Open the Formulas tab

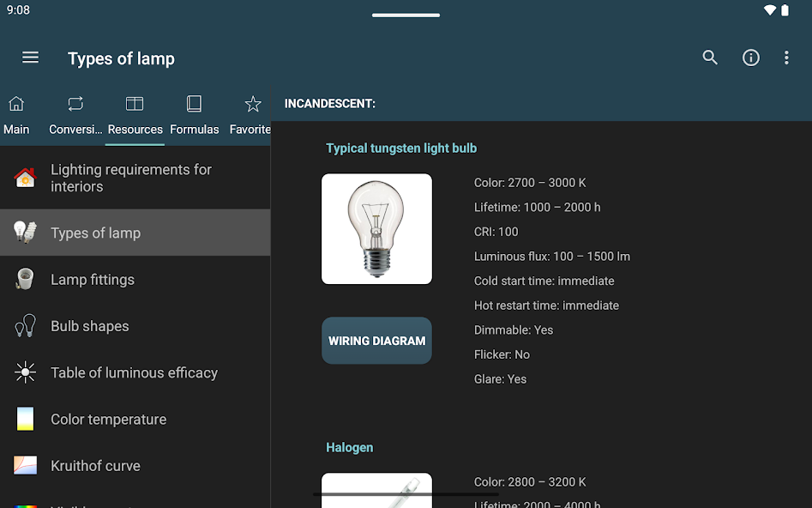194,116
